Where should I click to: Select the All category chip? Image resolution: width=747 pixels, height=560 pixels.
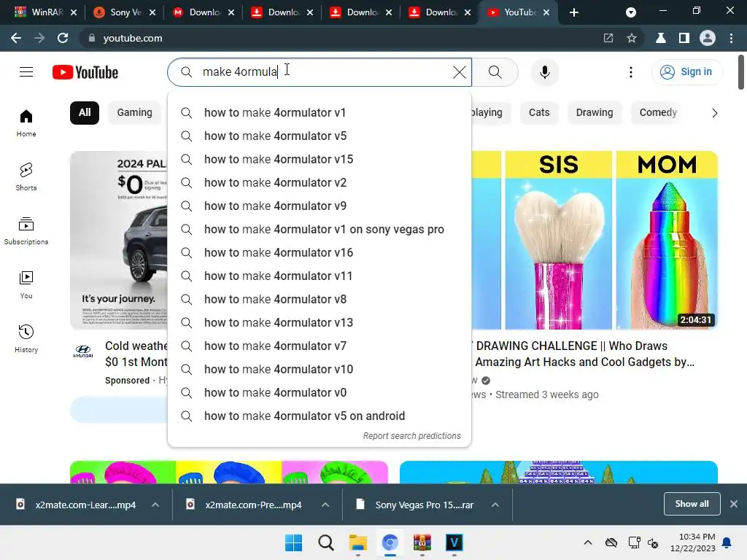pyautogui.click(x=85, y=113)
